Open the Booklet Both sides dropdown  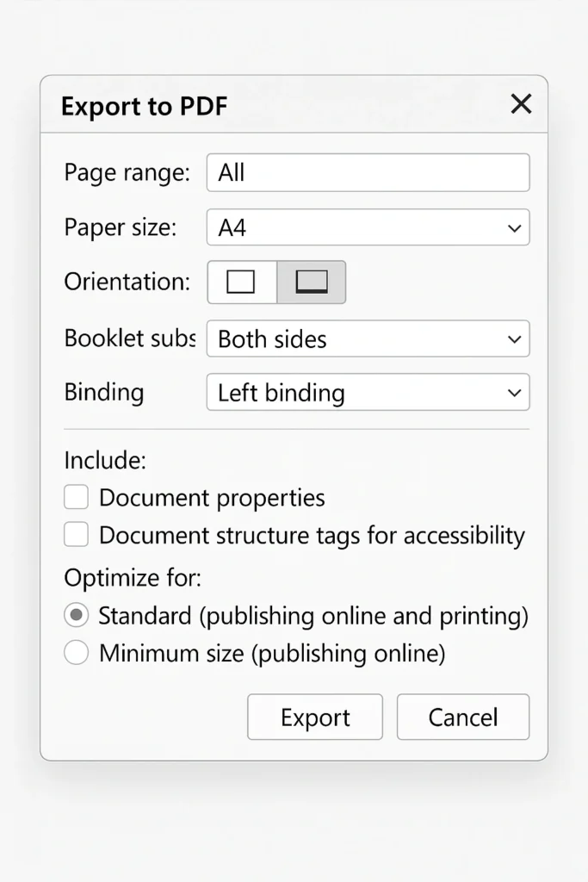tap(368, 339)
